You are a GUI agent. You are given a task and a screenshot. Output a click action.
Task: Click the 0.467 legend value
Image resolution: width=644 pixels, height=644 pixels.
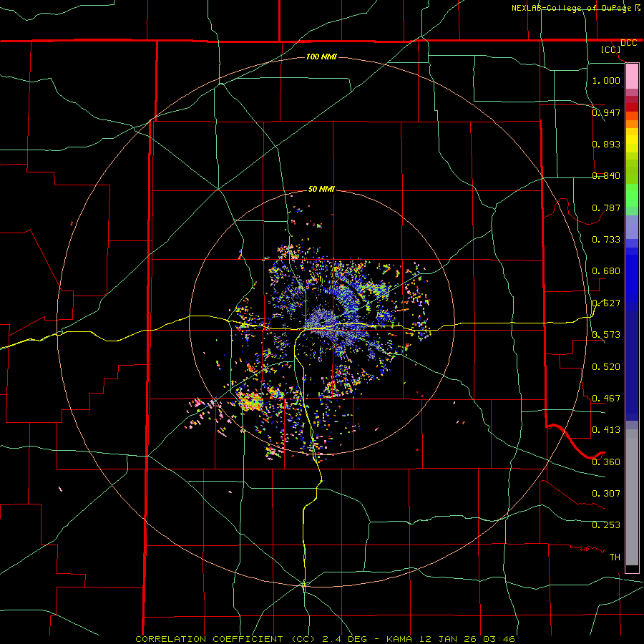(606, 398)
